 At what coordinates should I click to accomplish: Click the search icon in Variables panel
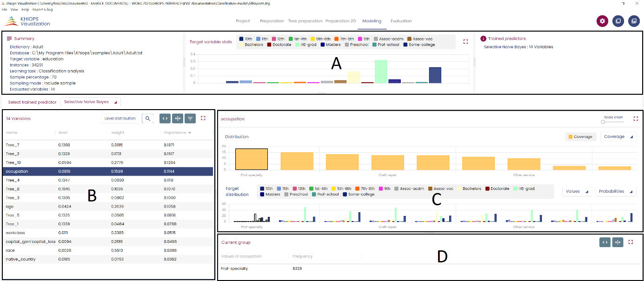click(148, 118)
